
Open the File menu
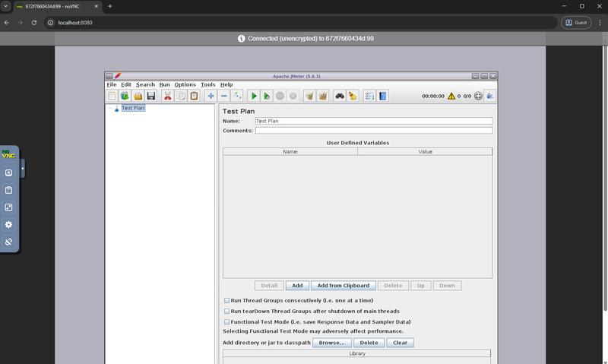(x=112, y=84)
